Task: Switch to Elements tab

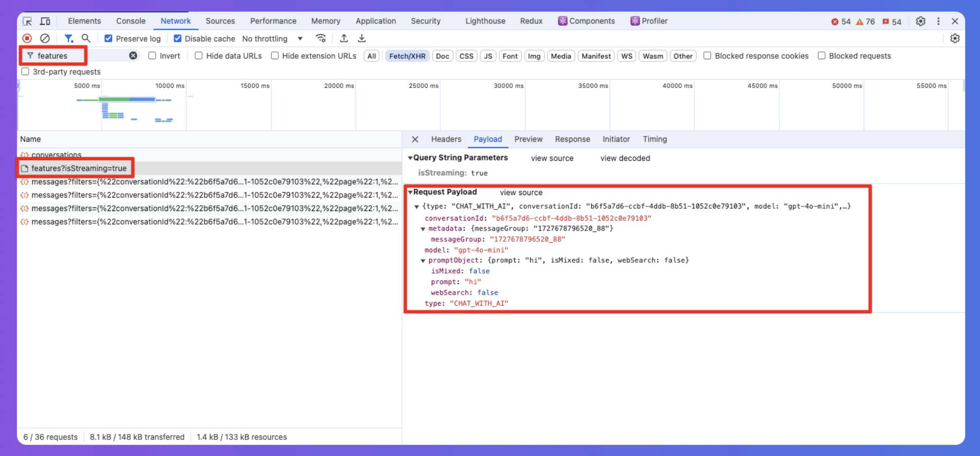Action: (x=84, y=21)
